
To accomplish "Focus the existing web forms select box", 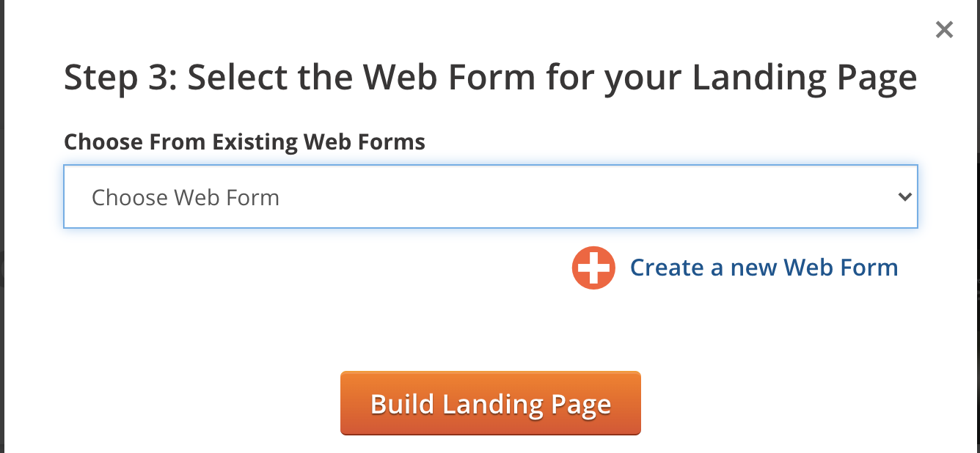I will click(491, 196).
